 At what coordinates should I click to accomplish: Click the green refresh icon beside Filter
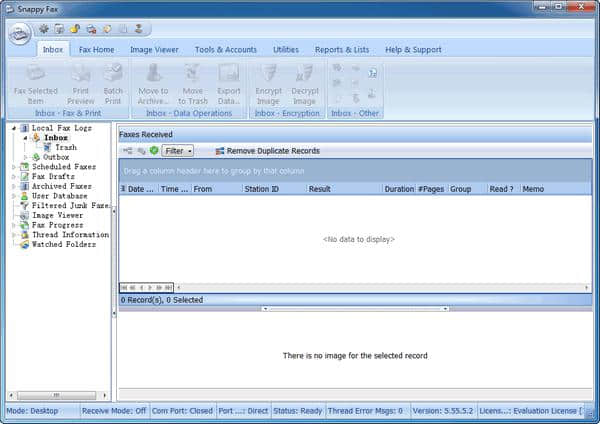[x=154, y=151]
